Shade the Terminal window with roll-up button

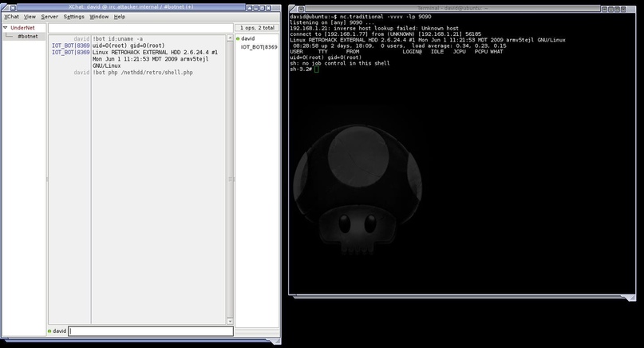[605, 9]
